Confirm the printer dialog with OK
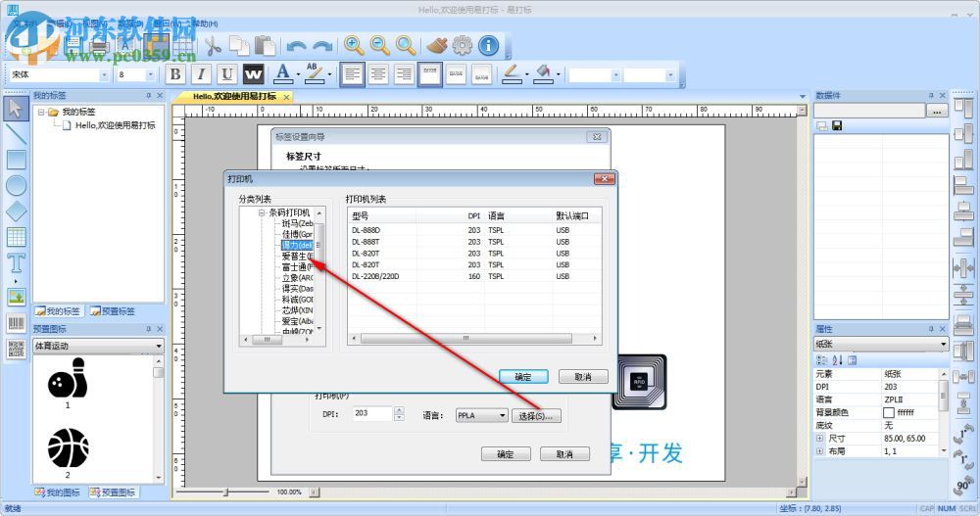The image size is (980, 516). pyautogui.click(x=523, y=377)
